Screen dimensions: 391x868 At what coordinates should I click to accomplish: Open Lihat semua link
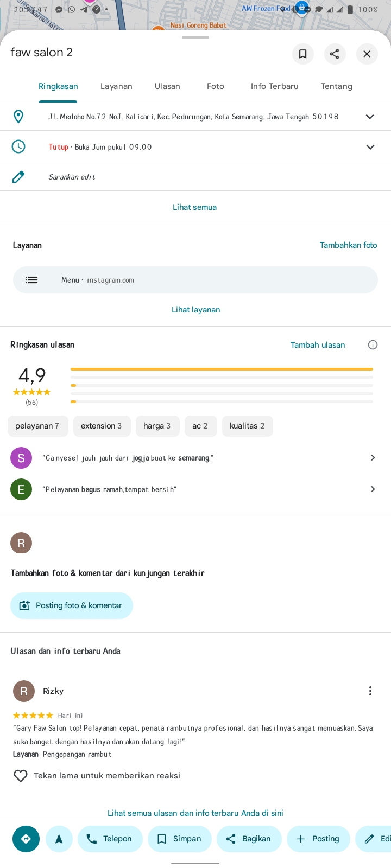[195, 207]
